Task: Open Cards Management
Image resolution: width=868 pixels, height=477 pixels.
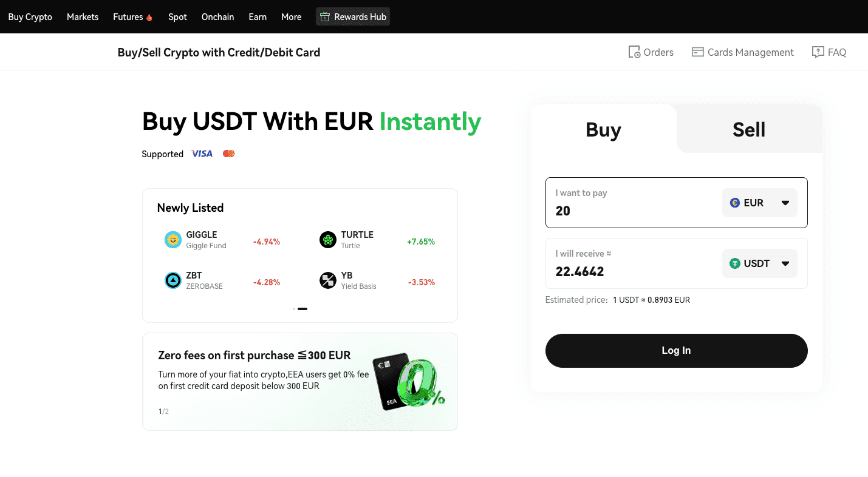Action: click(x=697, y=52)
